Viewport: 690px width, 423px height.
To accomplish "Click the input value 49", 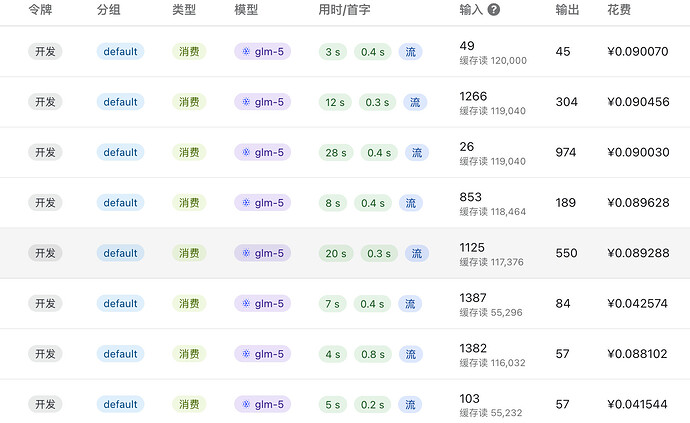I will pos(467,46).
